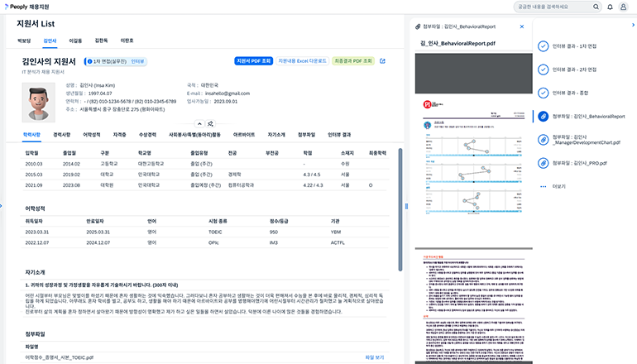Click check icon for 인터뷰 결과 - 종합
Viewport: 637px width, 364px height.
[544, 93]
